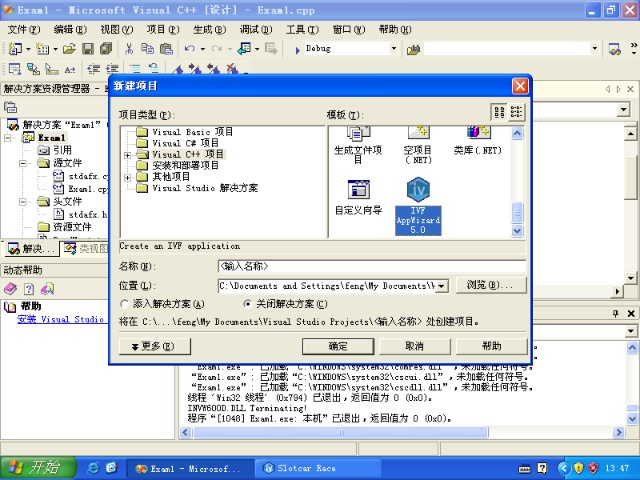Collapse the Exam1 project node
The width and height of the screenshot is (640, 480).
[x=8, y=138]
